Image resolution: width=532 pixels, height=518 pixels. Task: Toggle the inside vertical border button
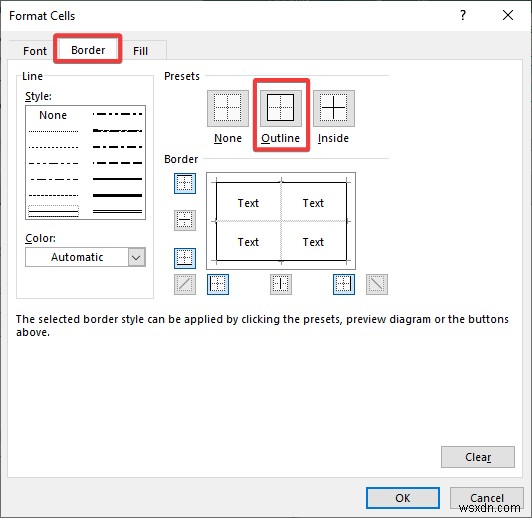281,284
